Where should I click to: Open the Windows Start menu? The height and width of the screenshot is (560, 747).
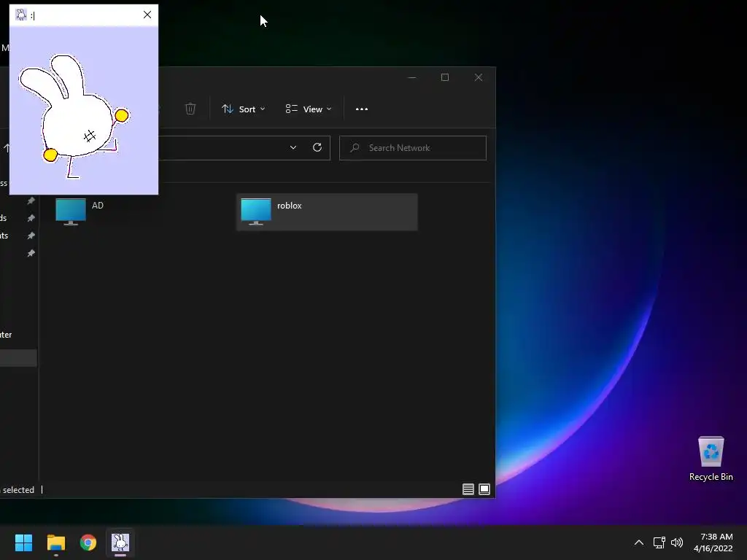tap(23, 542)
